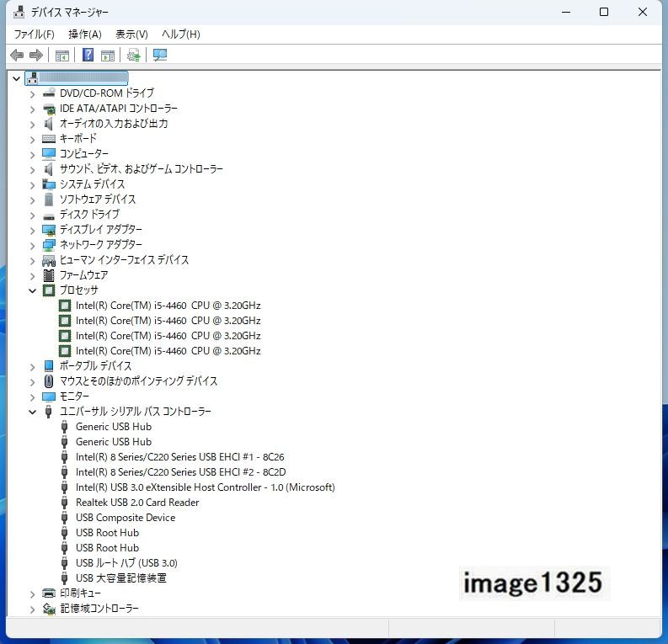This screenshot has height=644, width=668.
Task: Select Intel 8 Series USB EHCI #2 - 8C2D
Action: (x=180, y=472)
